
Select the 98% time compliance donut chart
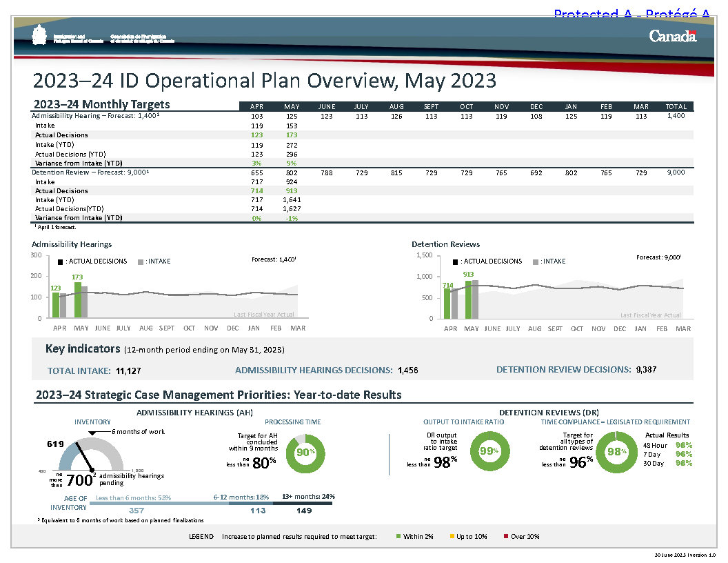pyautogui.click(x=615, y=451)
